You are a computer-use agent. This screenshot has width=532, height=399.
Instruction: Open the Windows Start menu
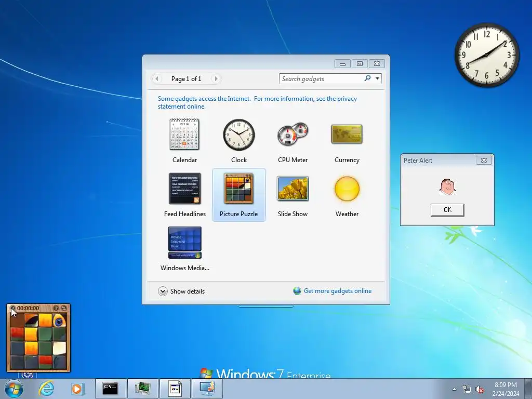point(14,389)
